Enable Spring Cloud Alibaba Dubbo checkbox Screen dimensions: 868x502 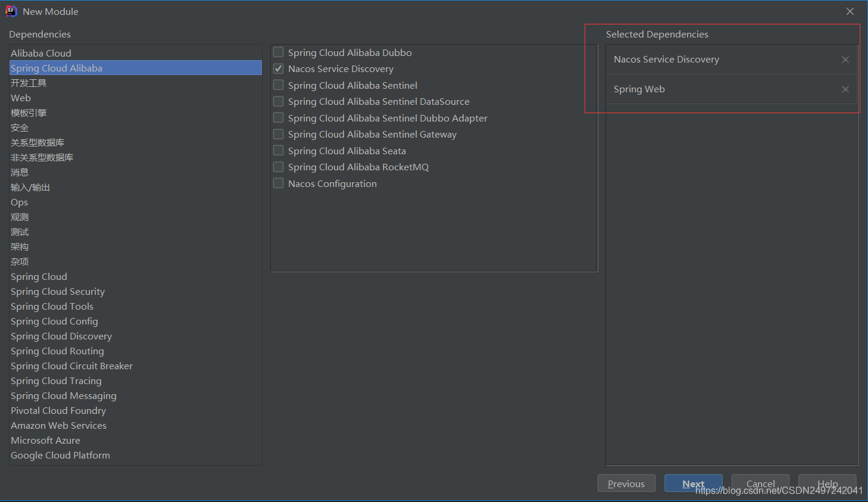[x=278, y=52]
